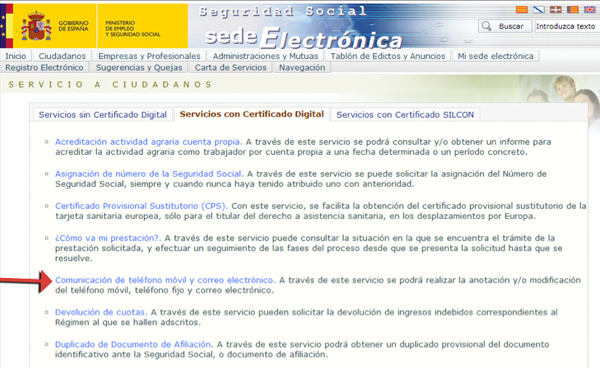Switch to Servicios con Certificado SILCON tab
The height and width of the screenshot is (369, 600).
click(405, 114)
